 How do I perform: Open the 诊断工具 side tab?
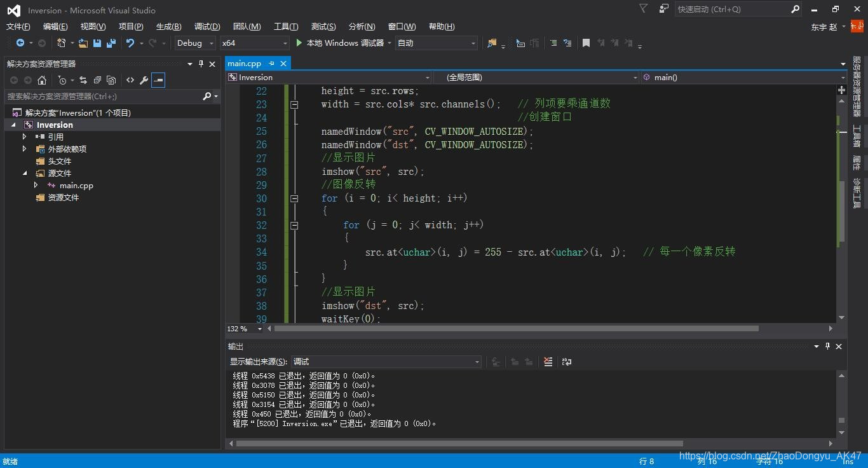click(857, 193)
